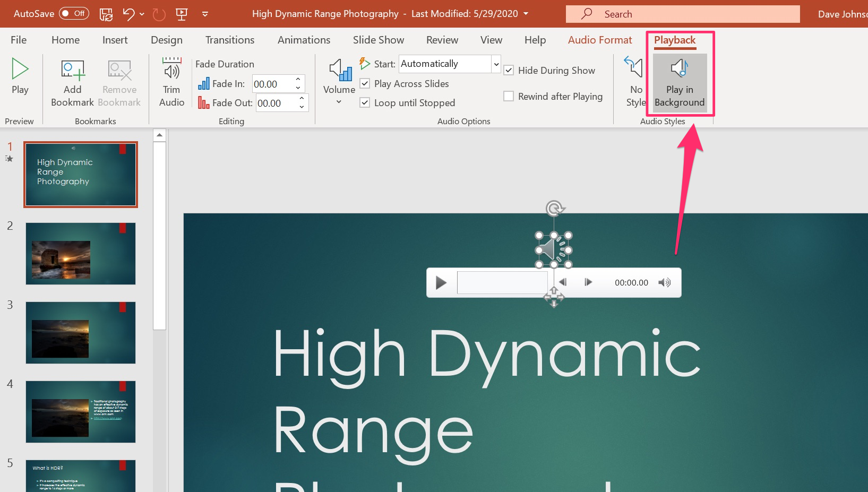Click the Fade Out duration field

[276, 103]
